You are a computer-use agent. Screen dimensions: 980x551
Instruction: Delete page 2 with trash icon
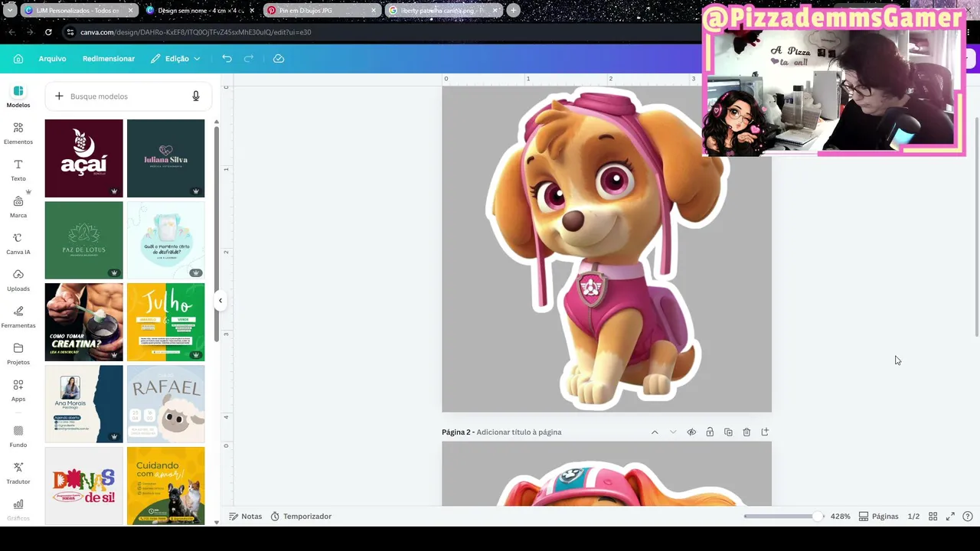746,432
